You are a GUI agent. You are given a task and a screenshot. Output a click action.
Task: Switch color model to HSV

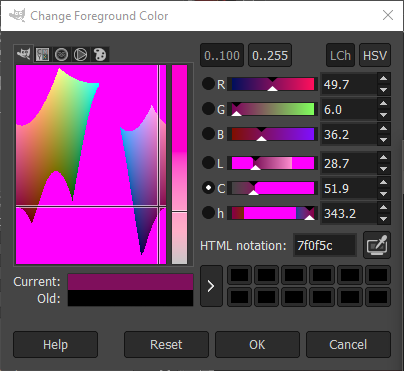[375, 55]
